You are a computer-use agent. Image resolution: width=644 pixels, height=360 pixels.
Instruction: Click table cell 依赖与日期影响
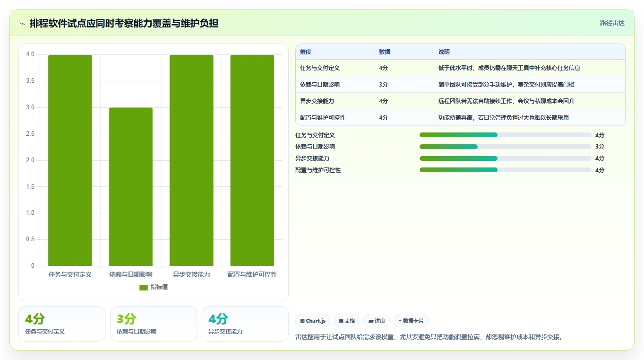[320, 85]
